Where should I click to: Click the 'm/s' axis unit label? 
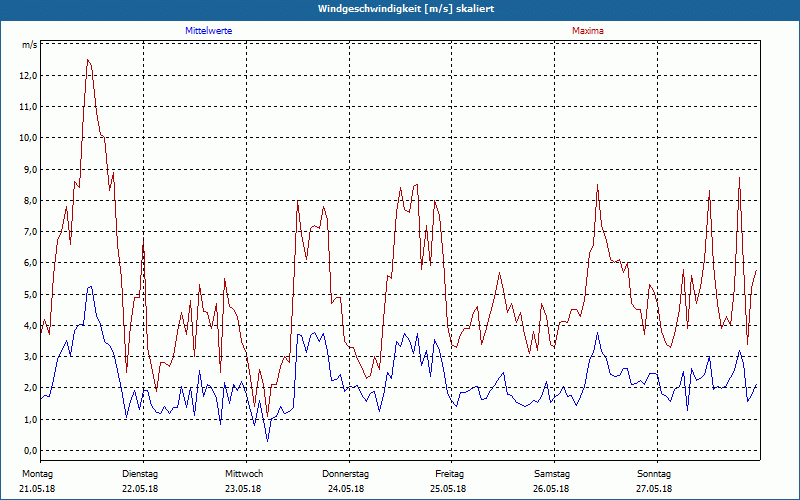tap(29, 45)
